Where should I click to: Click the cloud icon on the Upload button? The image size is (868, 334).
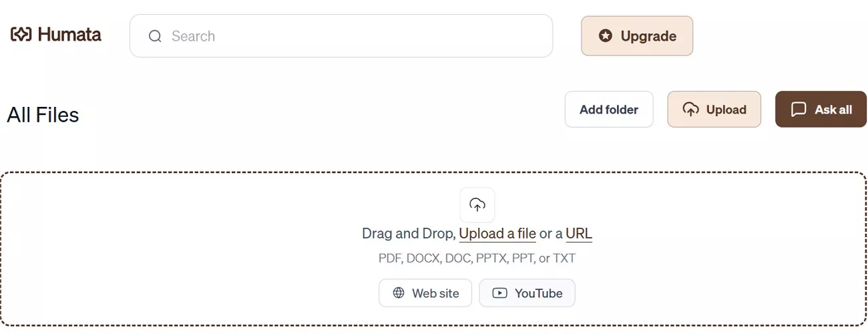pyautogui.click(x=690, y=110)
